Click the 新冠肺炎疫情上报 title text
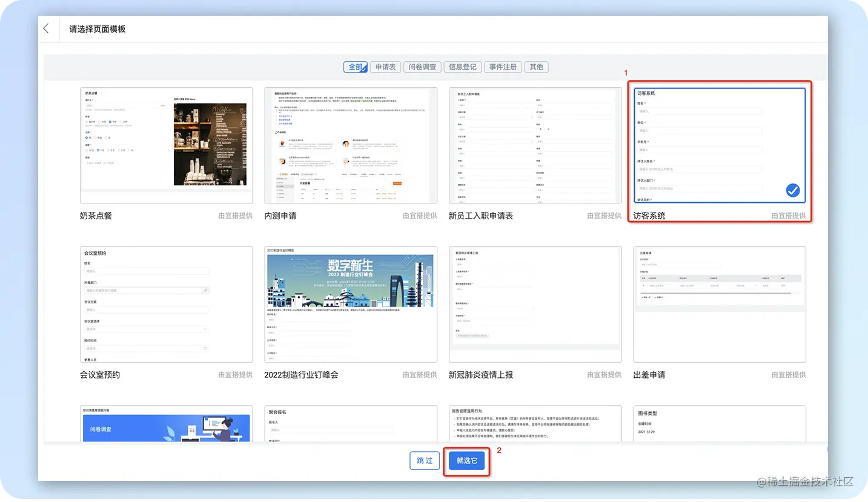 (x=481, y=375)
